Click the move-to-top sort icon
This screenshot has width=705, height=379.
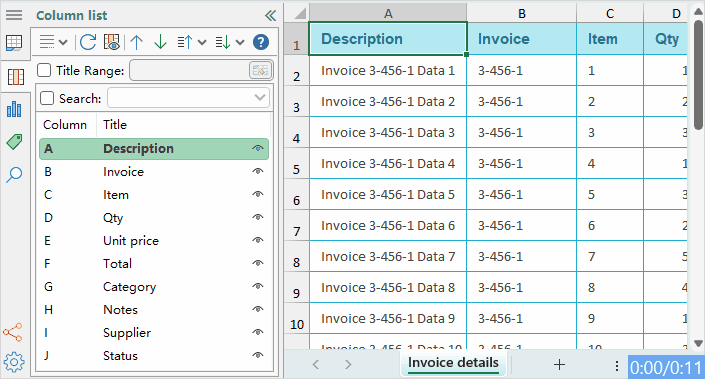tap(185, 42)
